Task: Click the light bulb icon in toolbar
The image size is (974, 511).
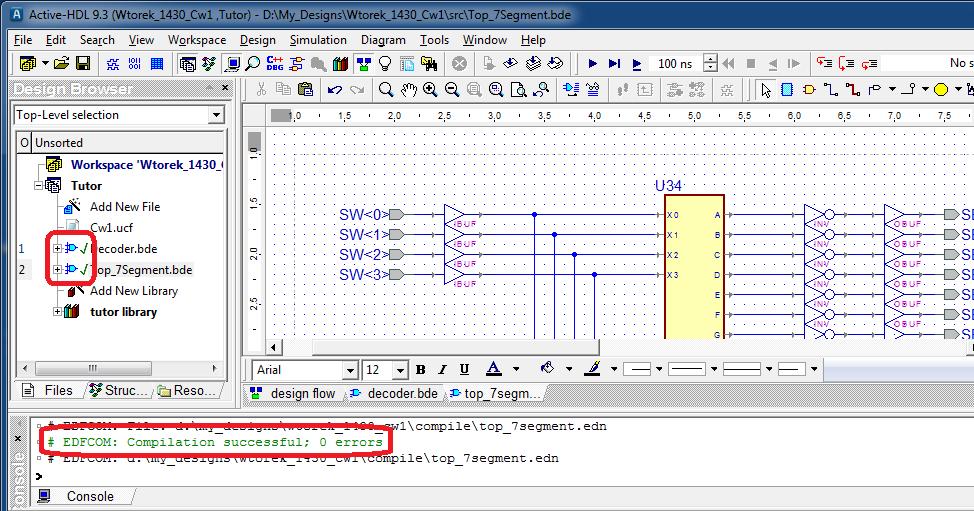Action: click(385, 63)
